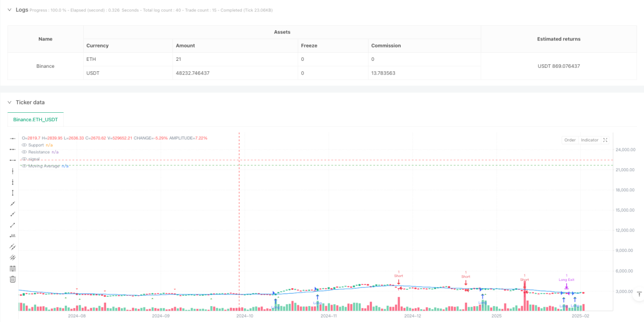Select the vertical straight line drawing tool
This screenshot has height=322, width=644.
tap(13, 171)
